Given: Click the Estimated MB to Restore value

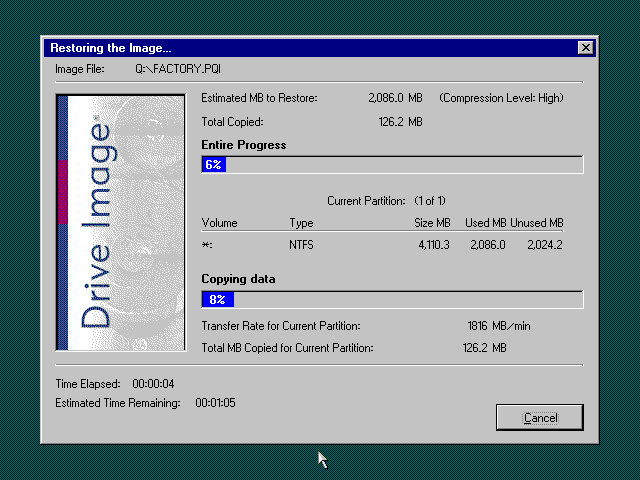Looking at the screenshot, I should point(395,98).
